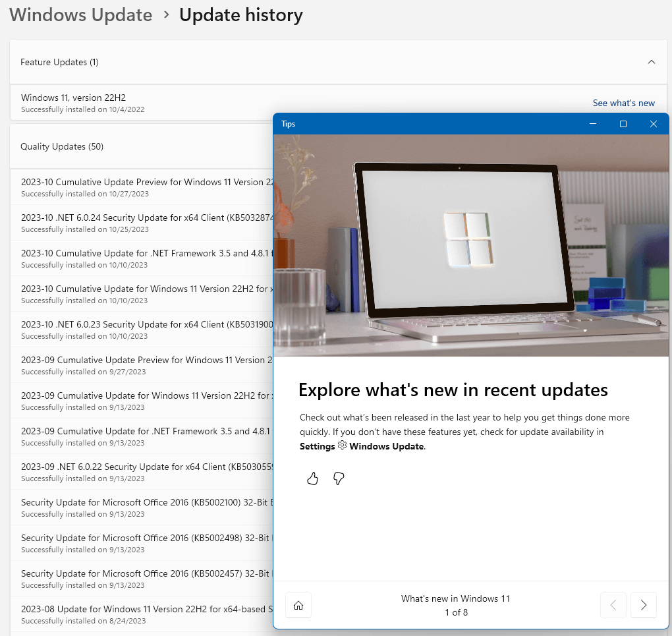The width and height of the screenshot is (672, 636).
Task: Click the thumbs up icon in Tips
Action: point(312,478)
